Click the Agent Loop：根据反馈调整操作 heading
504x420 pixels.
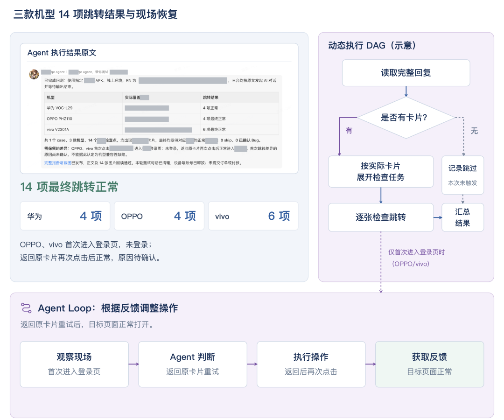pyautogui.click(x=108, y=308)
